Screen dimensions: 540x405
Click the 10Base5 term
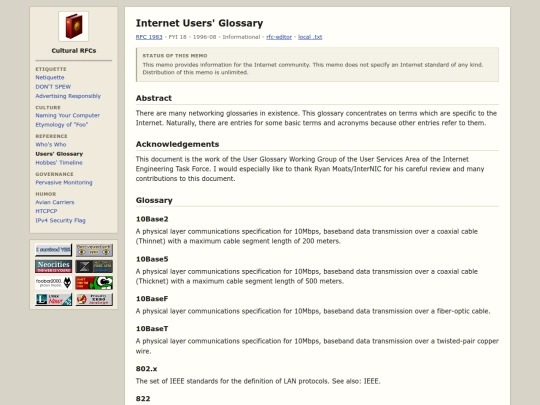point(152,259)
